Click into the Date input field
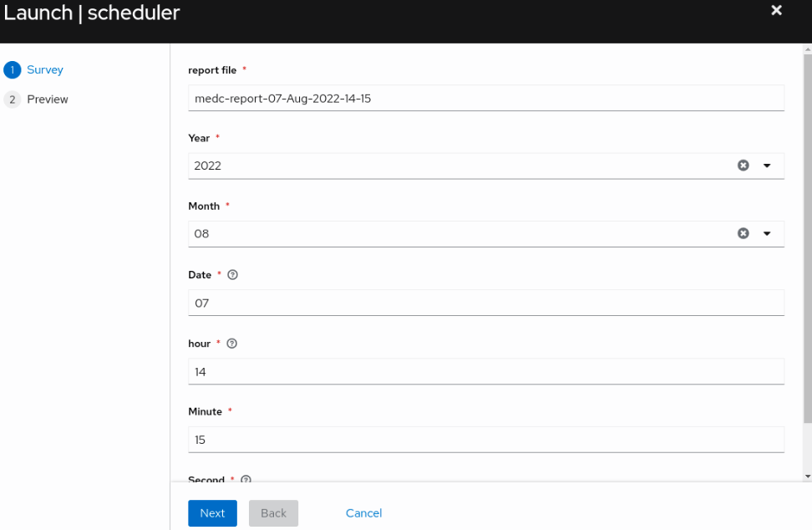This screenshot has width=812, height=530. 485,303
